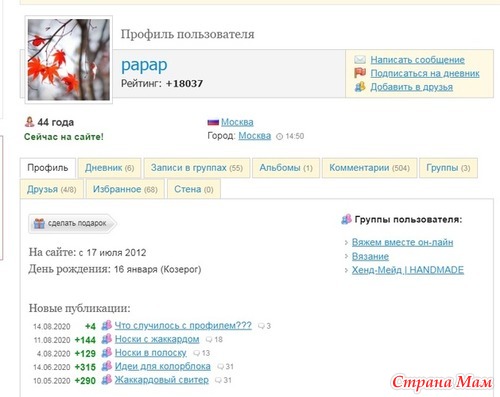Open the Написать сообщение link
The image size is (500, 397).
tap(417, 60)
